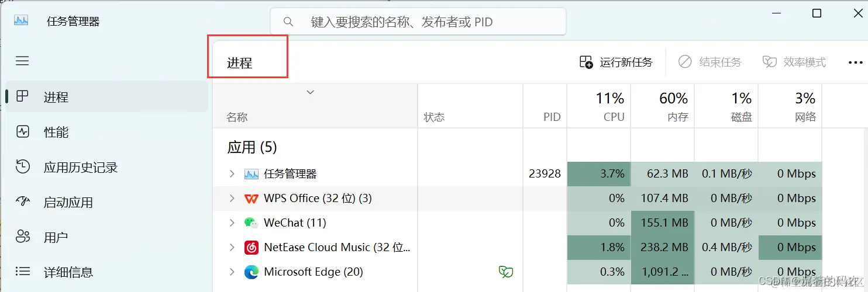Click the 进程 grid icon in sidebar
The width and height of the screenshot is (868, 292).
pyautogui.click(x=23, y=96)
